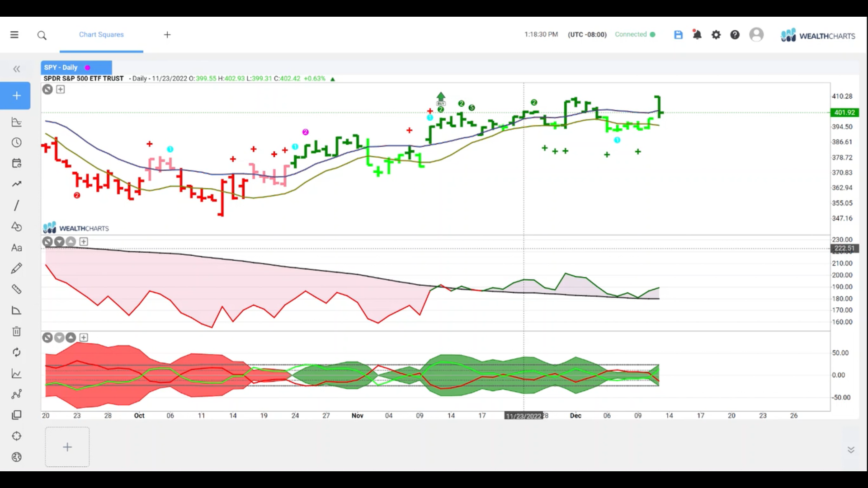Screen dimensions: 868x488
Task: Toggle bottom pane visibility slash icon
Action: [x=47, y=338]
